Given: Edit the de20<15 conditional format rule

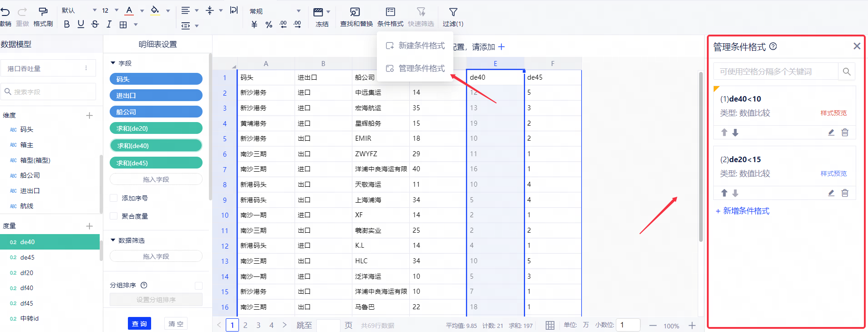Looking at the screenshot, I should point(831,193).
